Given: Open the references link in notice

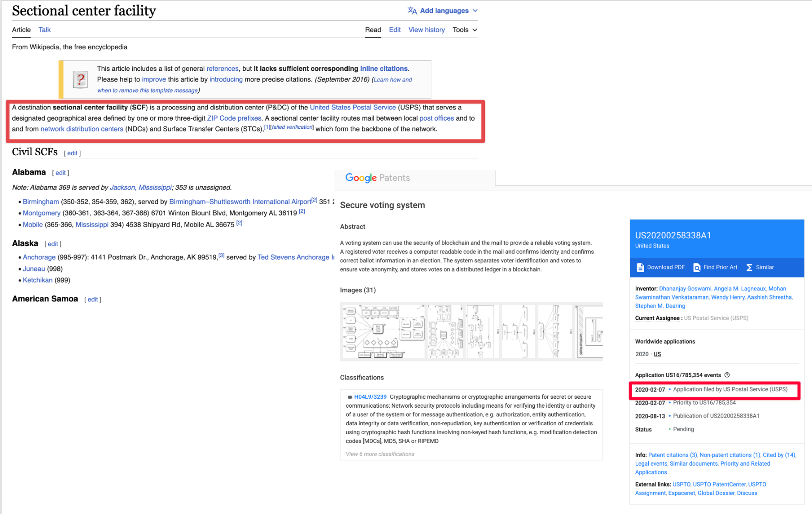Looking at the screenshot, I should (x=223, y=69).
